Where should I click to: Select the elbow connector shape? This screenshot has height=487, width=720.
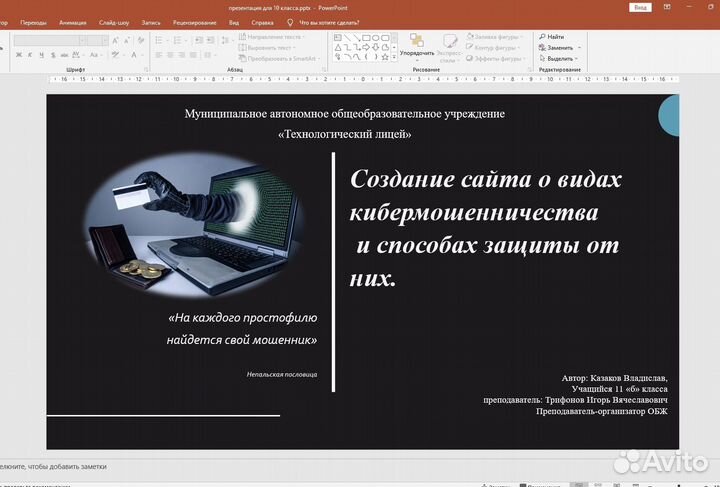[347, 47]
